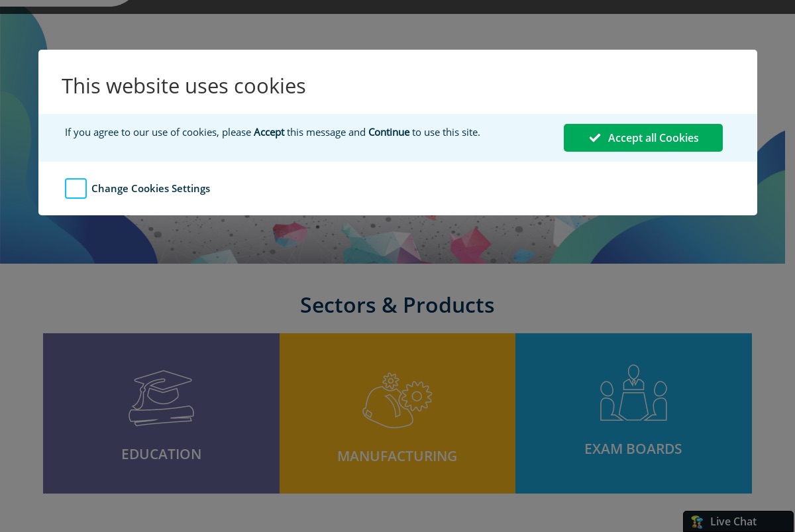Image resolution: width=795 pixels, height=532 pixels.
Task: Select the purple Education sector tile
Action: 161,413
